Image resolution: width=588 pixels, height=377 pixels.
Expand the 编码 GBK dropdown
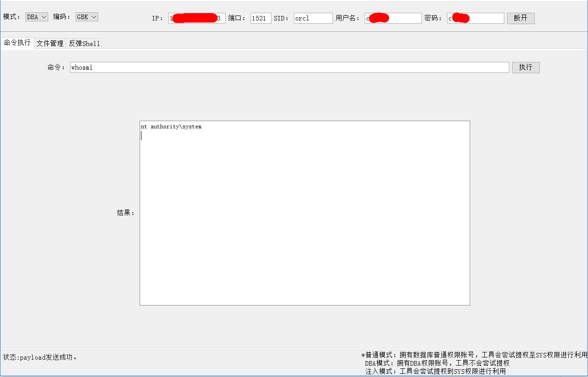tap(87, 17)
